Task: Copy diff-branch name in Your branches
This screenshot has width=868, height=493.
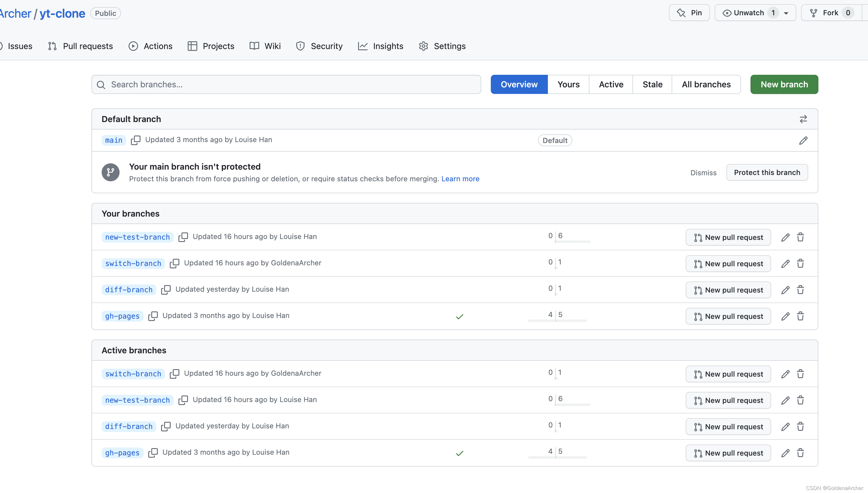Action: click(x=166, y=290)
